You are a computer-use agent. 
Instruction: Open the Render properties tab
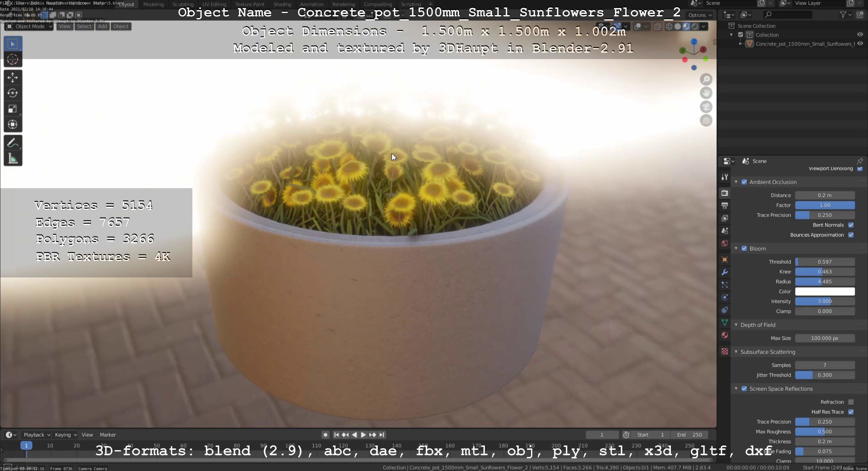[x=725, y=193]
